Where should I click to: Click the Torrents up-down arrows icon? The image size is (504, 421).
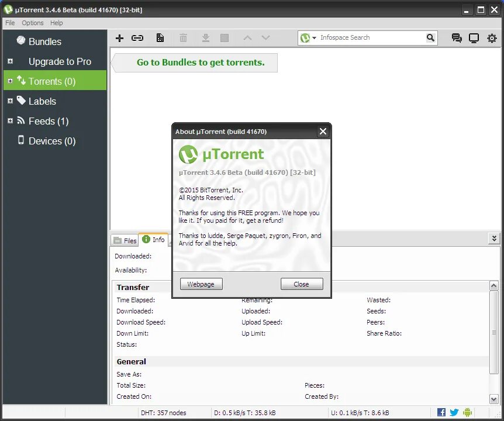(x=21, y=80)
